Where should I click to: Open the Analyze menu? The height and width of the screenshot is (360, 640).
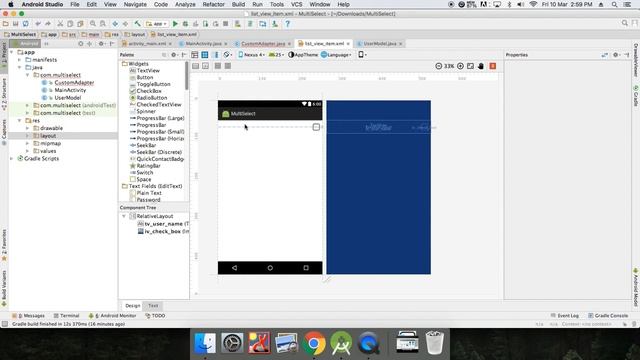[x=185, y=4]
